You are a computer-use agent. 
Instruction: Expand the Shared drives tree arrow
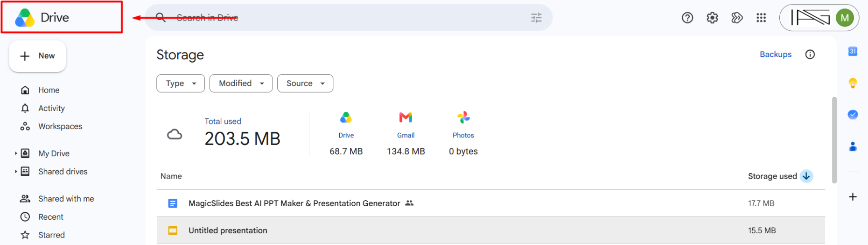click(x=16, y=172)
